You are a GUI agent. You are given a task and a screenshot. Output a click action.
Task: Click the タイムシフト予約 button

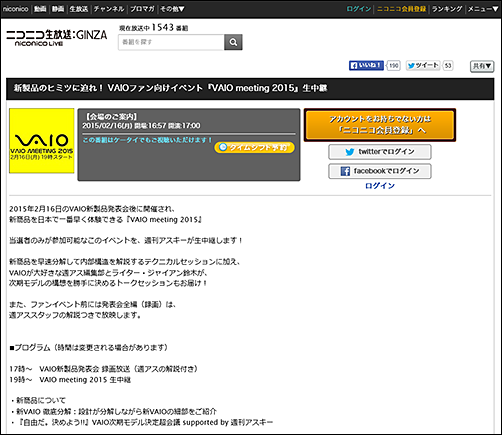pos(255,147)
